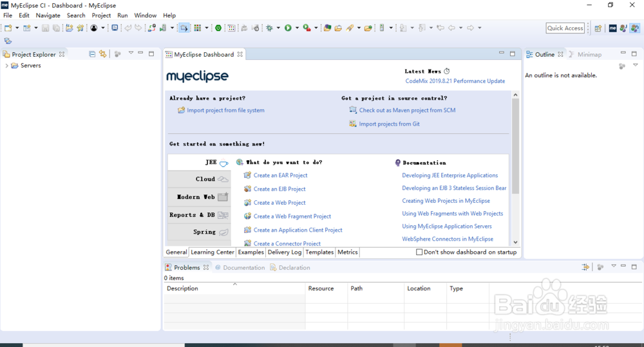The height and width of the screenshot is (347, 644).
Task: Click the Last Edit Location arrow icon
Action: (x=440, y=28)
